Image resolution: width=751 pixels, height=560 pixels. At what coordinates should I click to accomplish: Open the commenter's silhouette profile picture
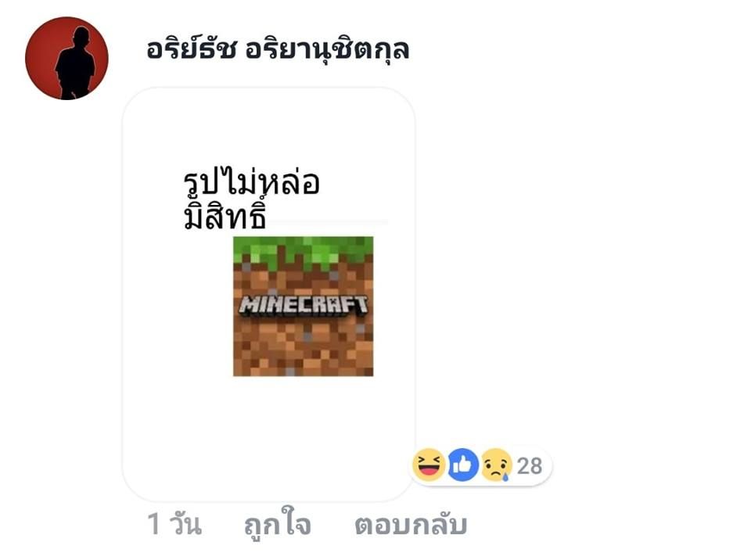pyautogui.click(x=66, y=58)
